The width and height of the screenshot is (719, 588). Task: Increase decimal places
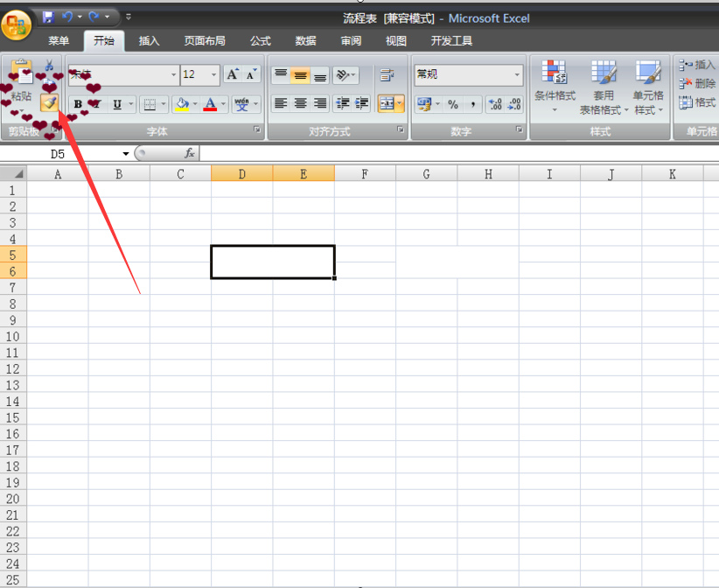496,105
